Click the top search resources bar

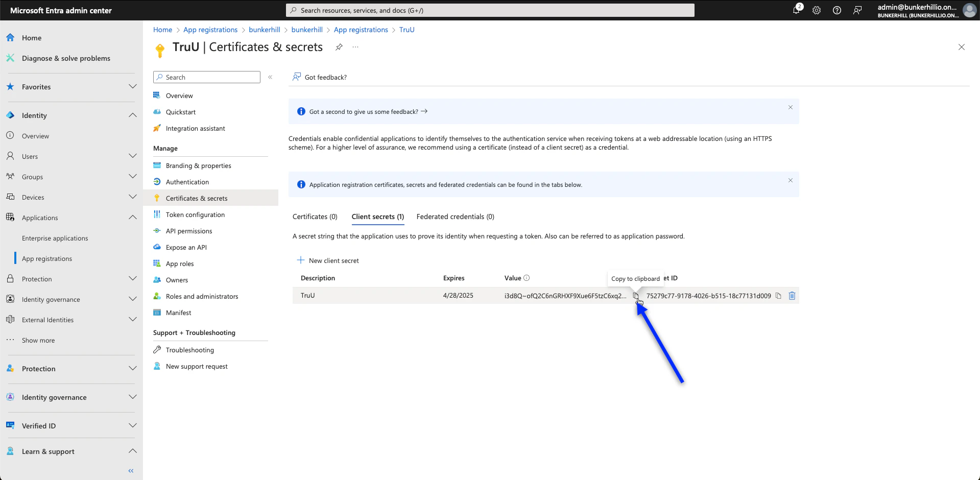(490, 10)
